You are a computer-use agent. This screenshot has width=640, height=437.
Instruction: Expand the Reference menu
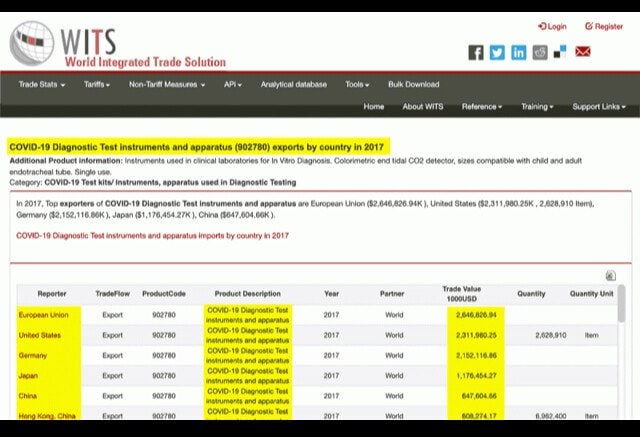click(x=482, y=106)
